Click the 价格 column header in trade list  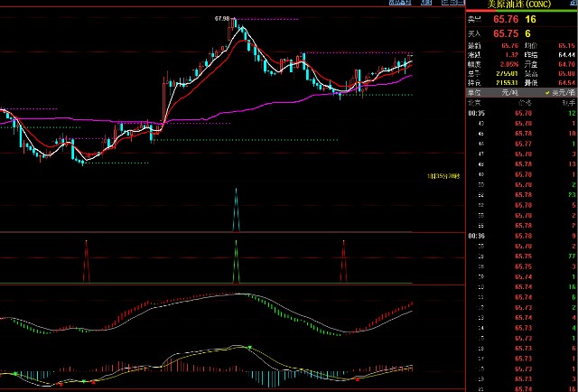click(524, 103)
